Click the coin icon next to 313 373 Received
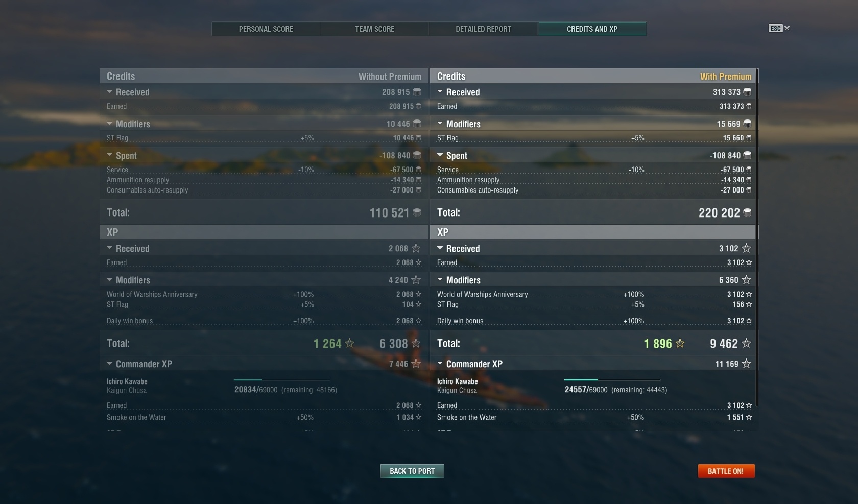 point(747,92)
